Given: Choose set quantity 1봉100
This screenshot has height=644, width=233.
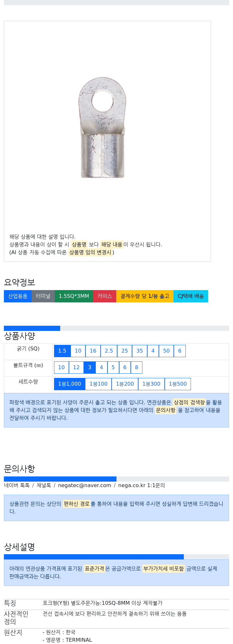Looking at the screenshot, I should click(x=98, y=384).
